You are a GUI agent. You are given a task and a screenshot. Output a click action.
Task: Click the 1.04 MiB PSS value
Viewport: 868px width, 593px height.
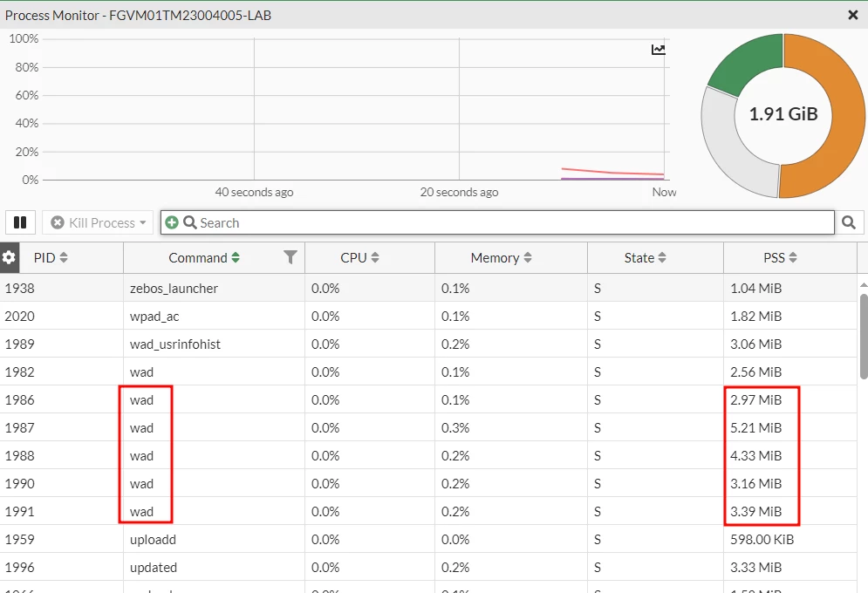(x=755, y=288)
